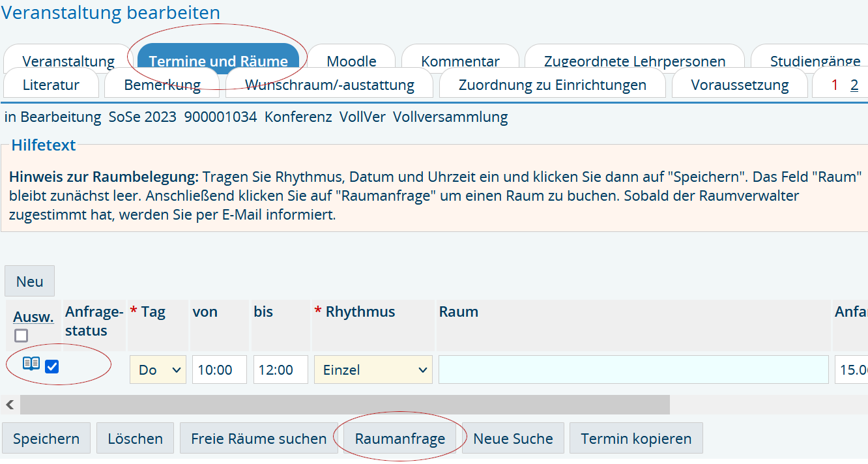Click the left arrow of horizontal scrollbar
Screen dimensions: 868x464
coord(10,405)
